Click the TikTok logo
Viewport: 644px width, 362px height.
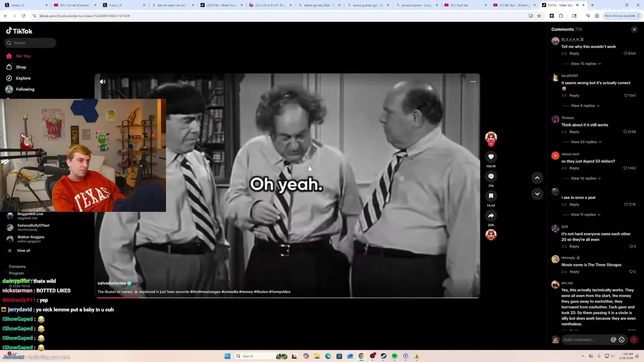pyautogui.click(x=19, y=31)
